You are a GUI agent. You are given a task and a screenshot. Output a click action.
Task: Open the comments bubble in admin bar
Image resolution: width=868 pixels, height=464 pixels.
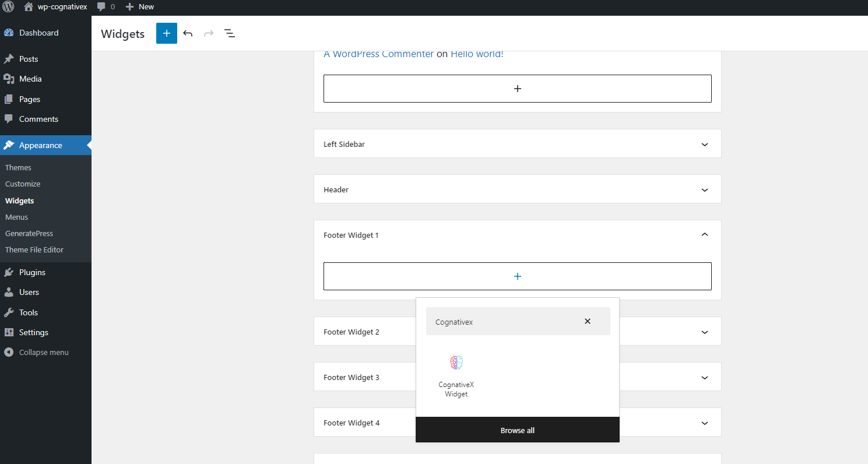click(106, 7)
